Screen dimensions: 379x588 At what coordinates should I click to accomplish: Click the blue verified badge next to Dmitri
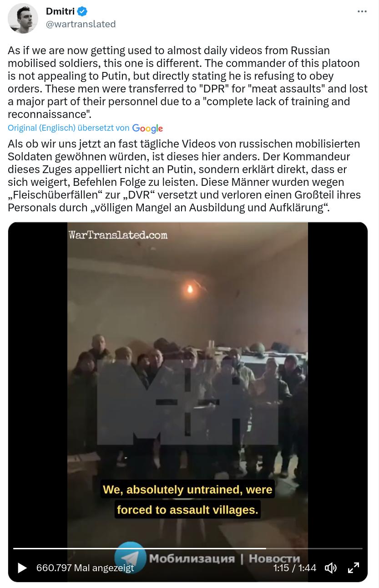(x=82, y=11)
